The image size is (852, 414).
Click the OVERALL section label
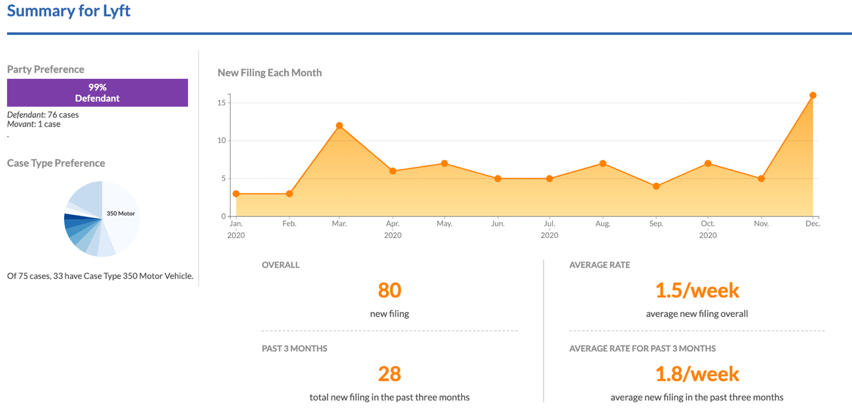pos(280,265)
